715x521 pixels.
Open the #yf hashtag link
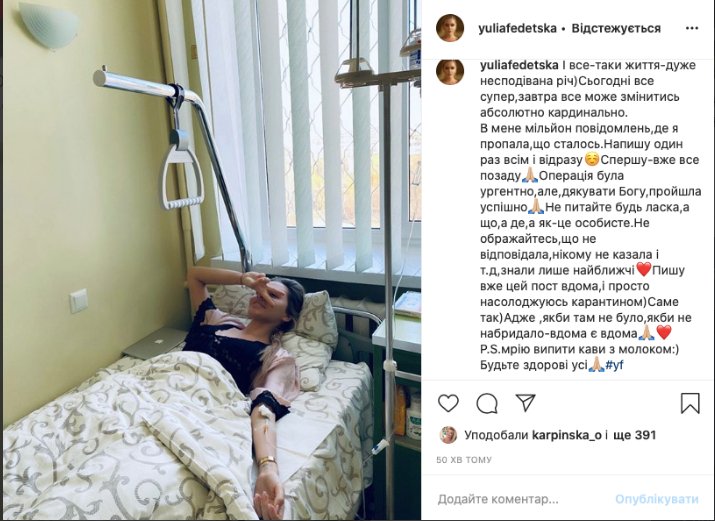pos(615,365)
